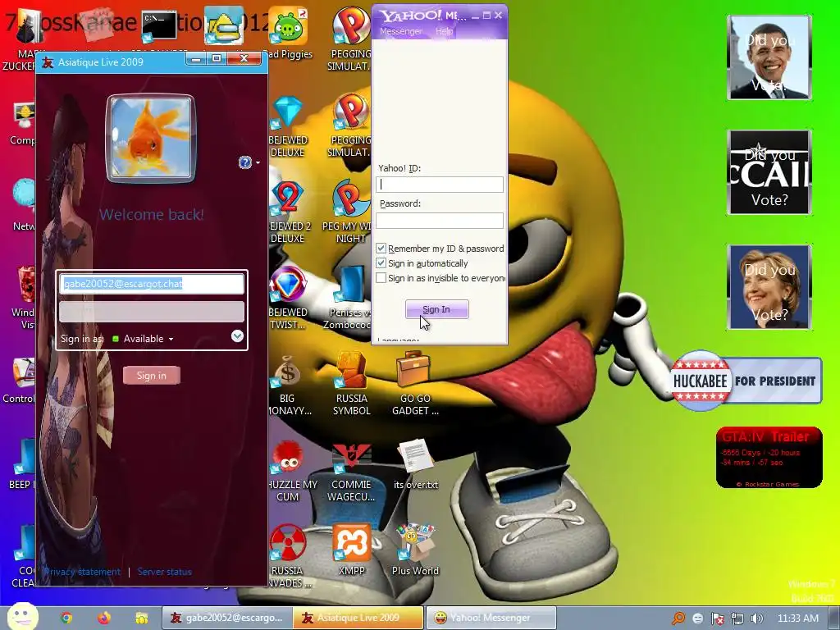Image resolution: width=840 pixels, height=630 pixels.
Task: Click the network tray icon
Action: [737, 619]
